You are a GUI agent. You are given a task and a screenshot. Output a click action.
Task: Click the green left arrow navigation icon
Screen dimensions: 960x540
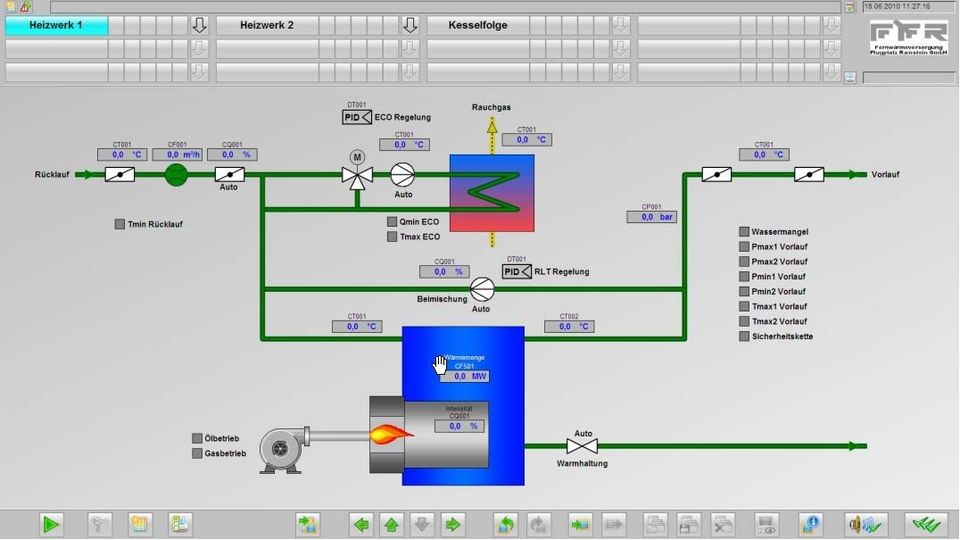coord(361,524)
